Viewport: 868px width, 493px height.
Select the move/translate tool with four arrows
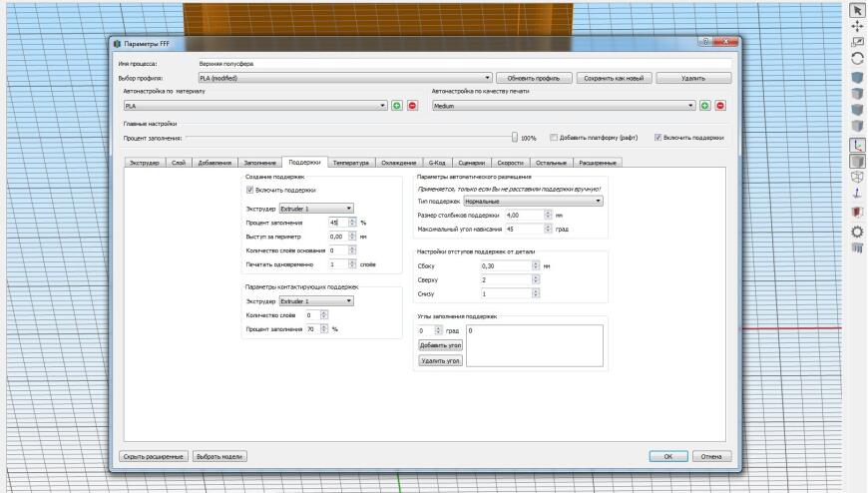pyautogui.click(x=857, y=26)
